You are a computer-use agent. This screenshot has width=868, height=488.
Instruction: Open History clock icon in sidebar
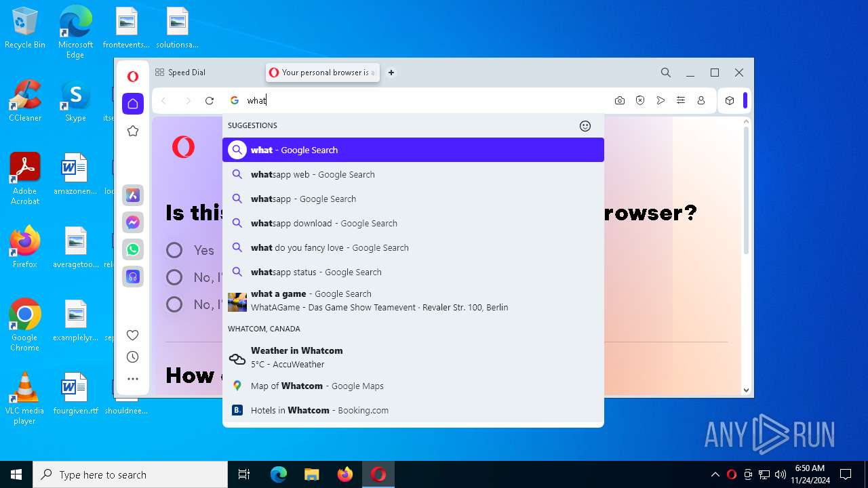(133, 357)
